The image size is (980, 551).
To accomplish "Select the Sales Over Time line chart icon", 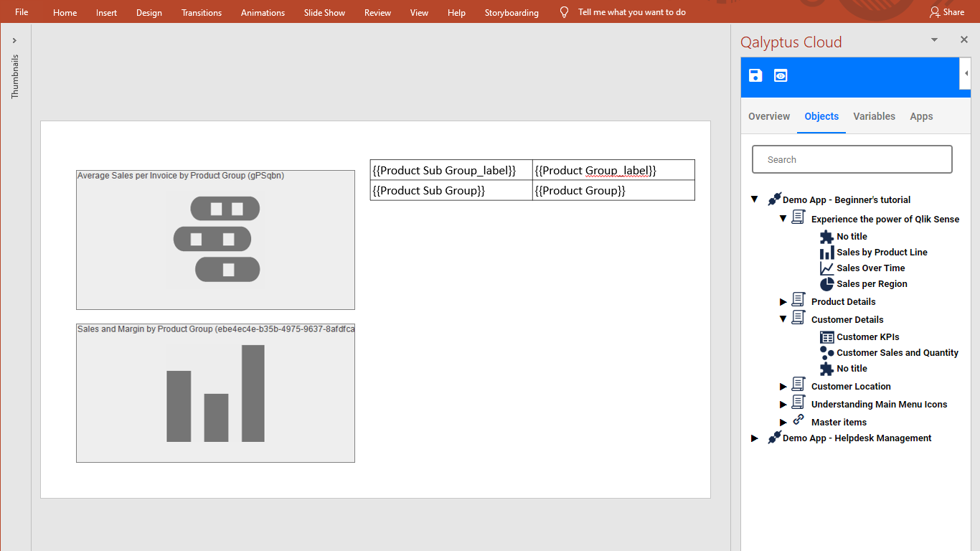I will point(826,268).
